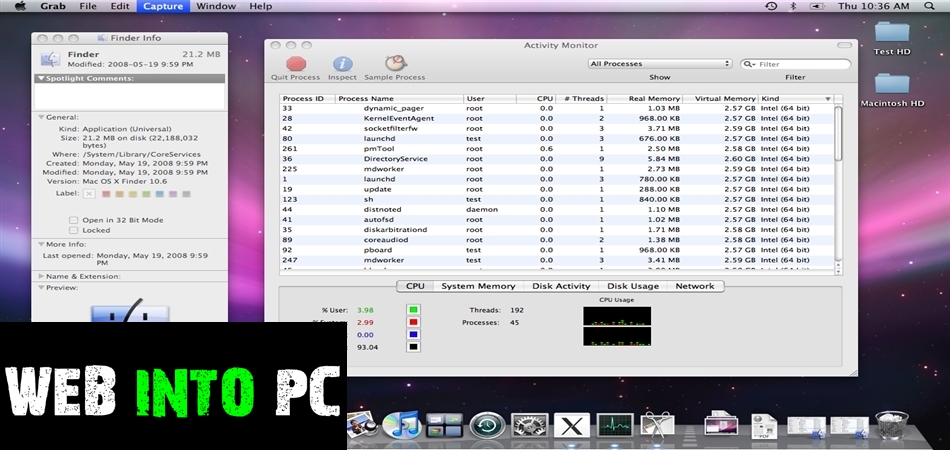The height and width of the screenshot is (450, 950).
Task: Click the Spotlight Comments text box
Action: tap(130, 97)
